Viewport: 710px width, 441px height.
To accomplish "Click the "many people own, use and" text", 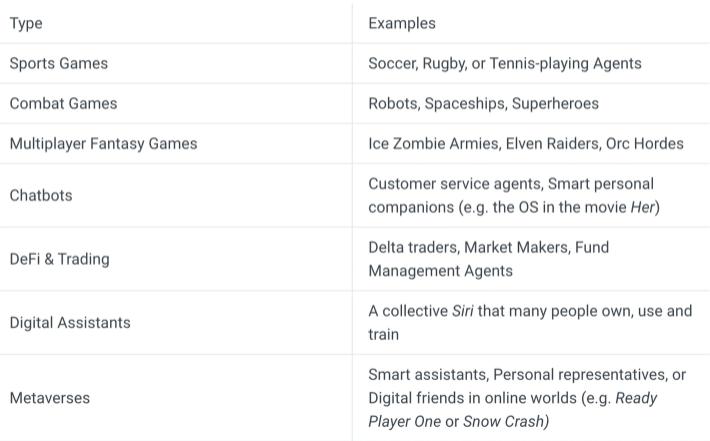I will 584,311.
